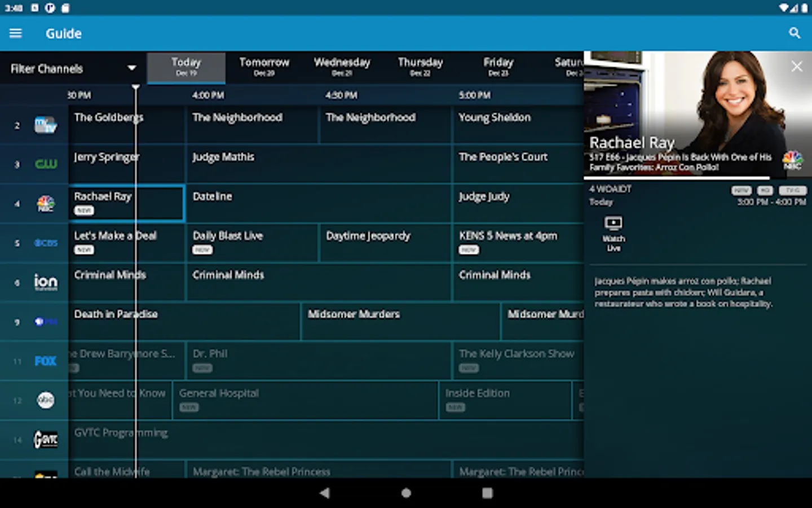The image size is (812, 508).
Task: Open Criminal Minds at 5:00 PM
Action: pos(518,282)
